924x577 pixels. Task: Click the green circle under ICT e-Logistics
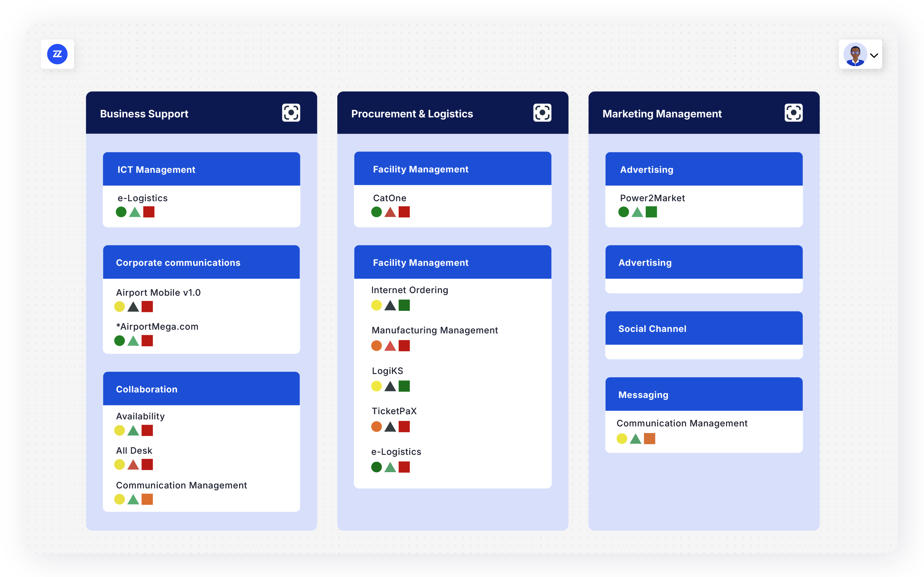[x=121, y=212]
